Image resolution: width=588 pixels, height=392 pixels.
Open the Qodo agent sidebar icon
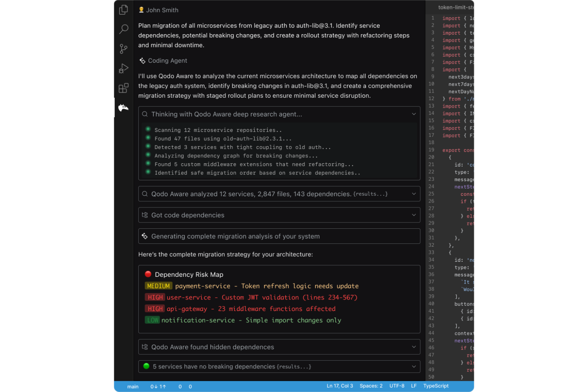124,108
